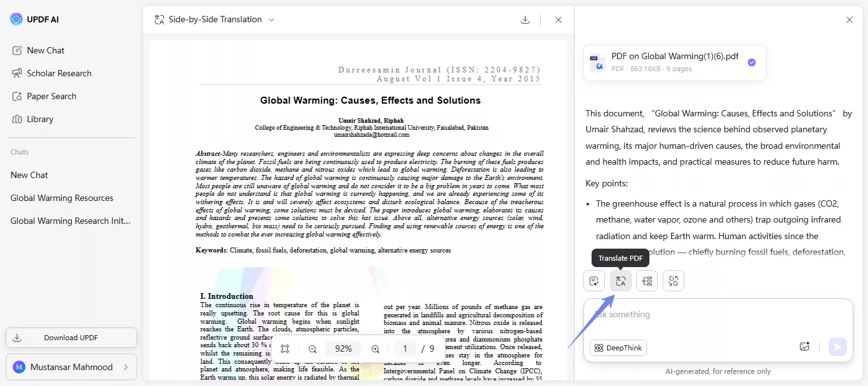Toggle DeepThink mode

618,347
